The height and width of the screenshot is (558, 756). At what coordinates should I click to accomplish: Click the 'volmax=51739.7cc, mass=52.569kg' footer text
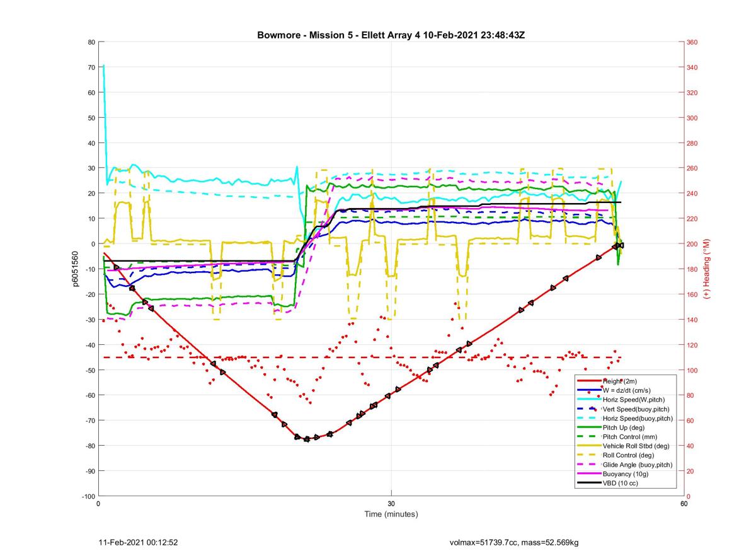pos(514,542)
